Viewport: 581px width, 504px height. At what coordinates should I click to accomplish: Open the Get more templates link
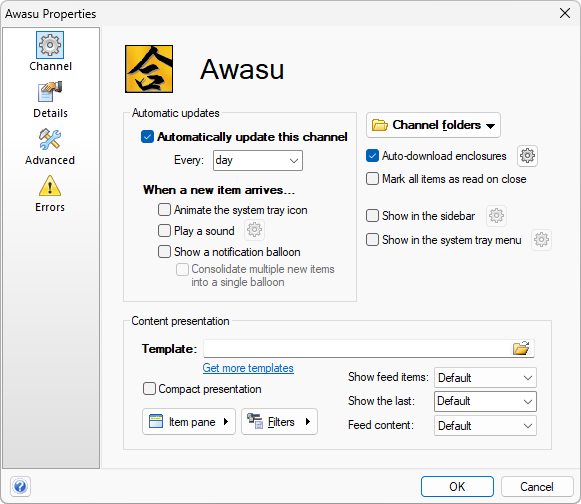[x=248, y=368]
